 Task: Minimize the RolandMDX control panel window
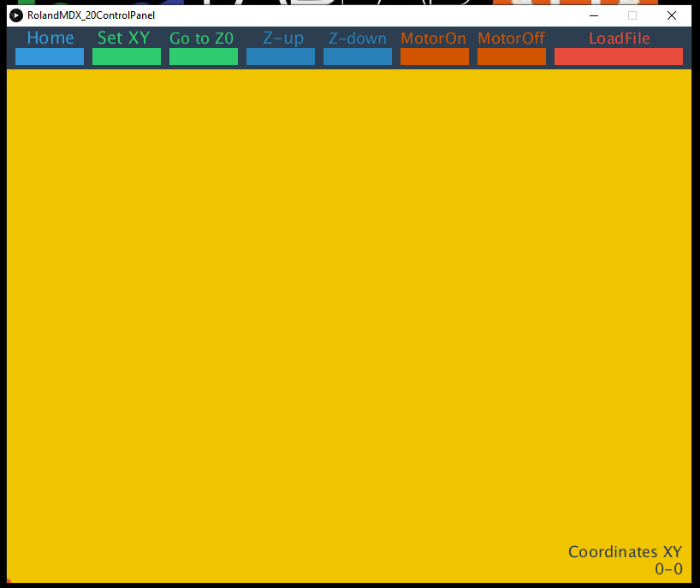click(x=593, y=15)
